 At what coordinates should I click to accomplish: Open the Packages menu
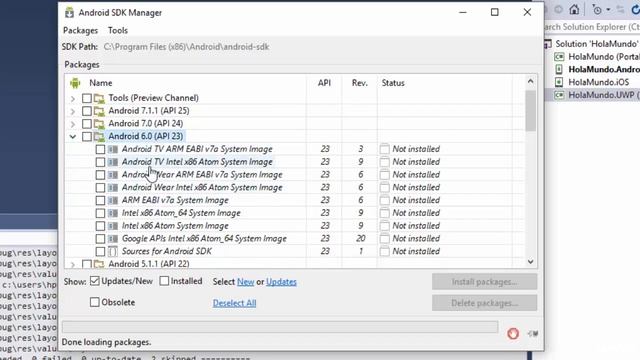(80, 31)
